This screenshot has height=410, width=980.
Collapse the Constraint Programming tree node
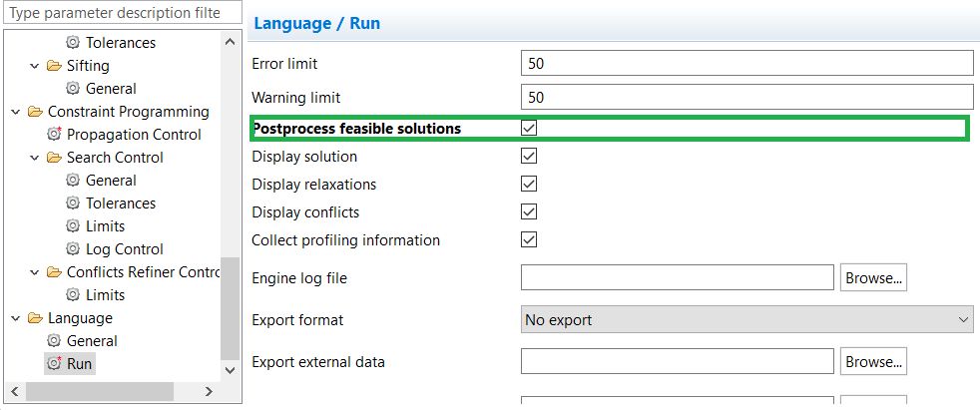pyautogui.click(x=15, y=112)
